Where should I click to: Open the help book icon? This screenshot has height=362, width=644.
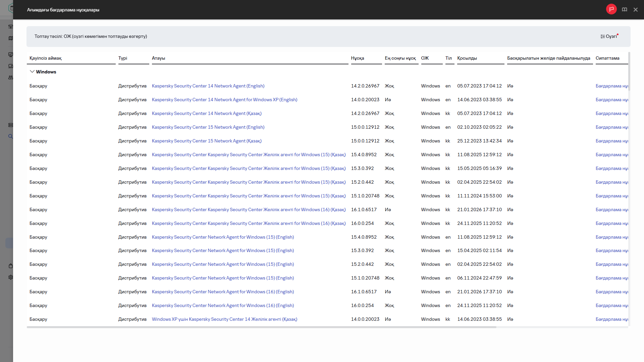click(x=624, y=9)
